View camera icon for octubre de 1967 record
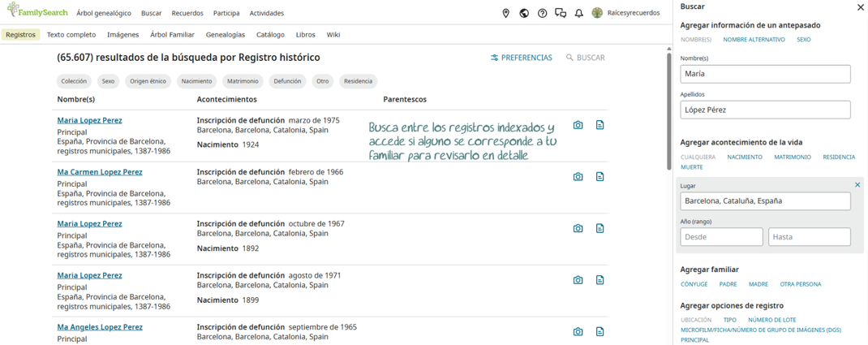Screen dimensions: 868x345 (578, 228)
